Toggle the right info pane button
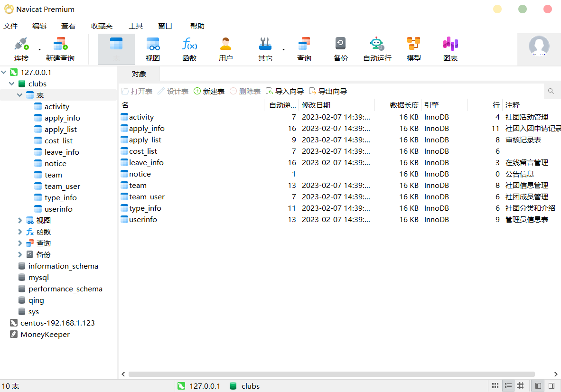 click(551, 386)
